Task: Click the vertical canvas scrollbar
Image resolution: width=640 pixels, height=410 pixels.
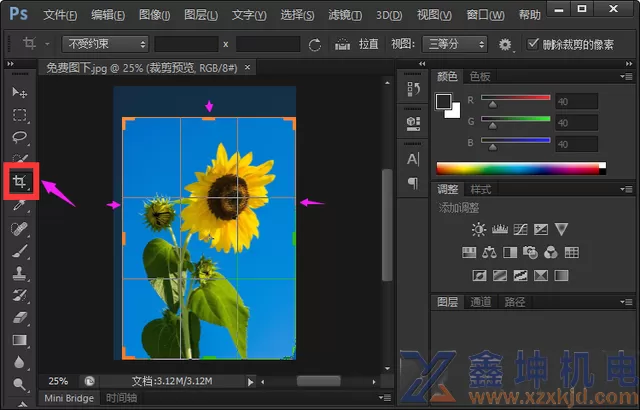Action: (x=387, y=226)
